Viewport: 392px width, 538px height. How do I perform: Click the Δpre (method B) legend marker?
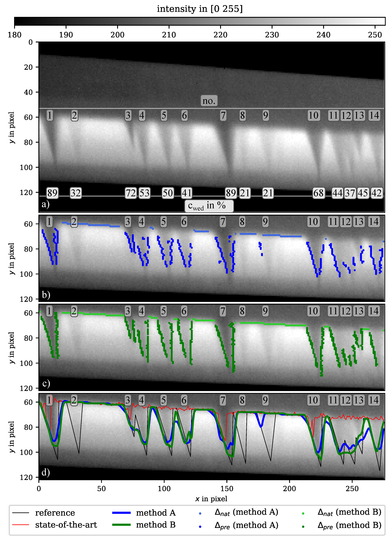(x=303, y=527)
